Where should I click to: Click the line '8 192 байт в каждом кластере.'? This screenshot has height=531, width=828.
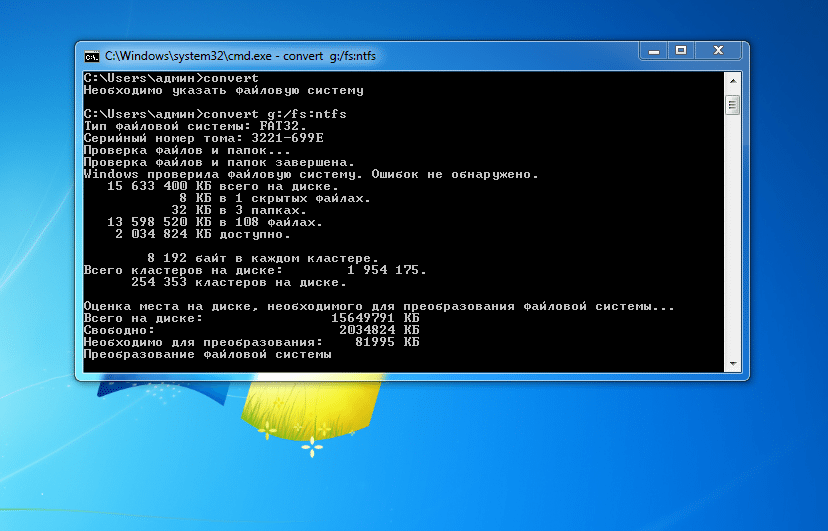coord(263,259)
